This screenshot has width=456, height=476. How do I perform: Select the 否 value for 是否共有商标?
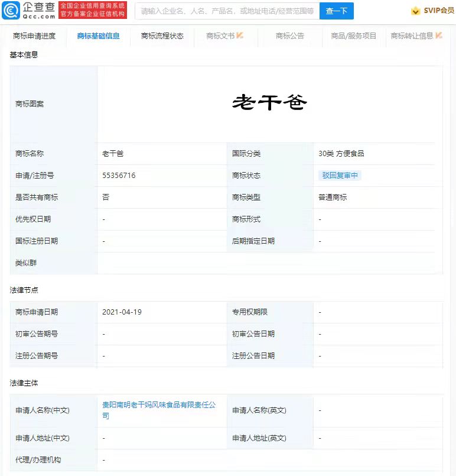tap(106, 197)
